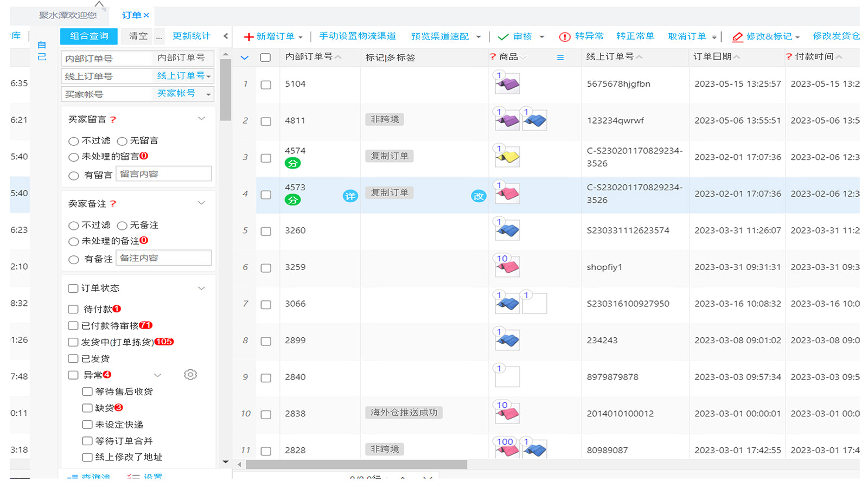Collapse the 异常 sub-options chevron
Screen dimensions: 868x488
click(157, 375)
